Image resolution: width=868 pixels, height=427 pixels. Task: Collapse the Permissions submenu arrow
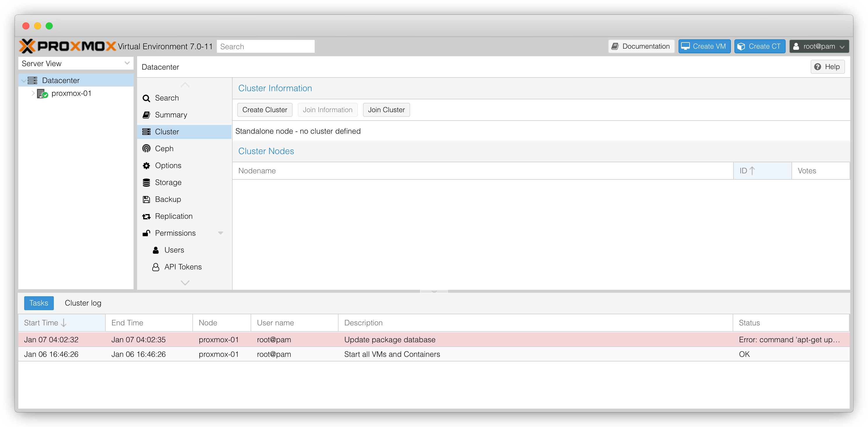[x=221, y=233]
